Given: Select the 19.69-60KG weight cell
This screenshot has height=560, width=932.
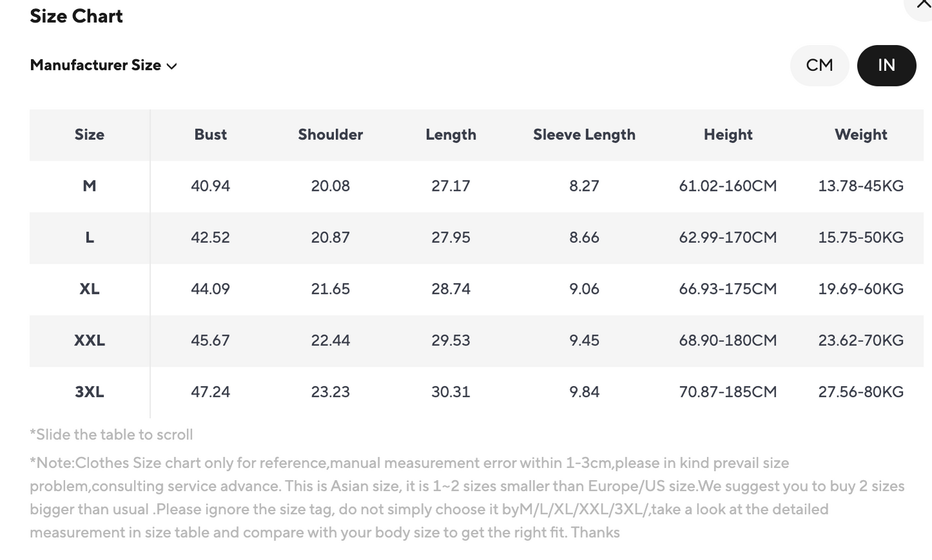Looking at the screenshot, I should coord(860,289).
